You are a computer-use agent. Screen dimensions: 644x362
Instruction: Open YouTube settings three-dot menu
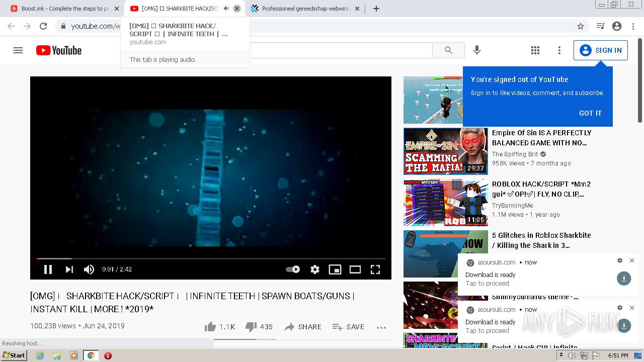tap(559, 50)
